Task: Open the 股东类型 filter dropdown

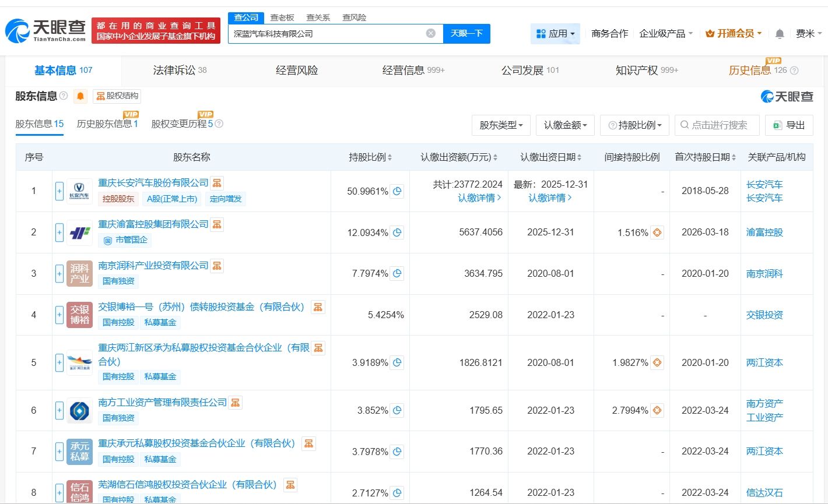Action: tap(501, 125)
